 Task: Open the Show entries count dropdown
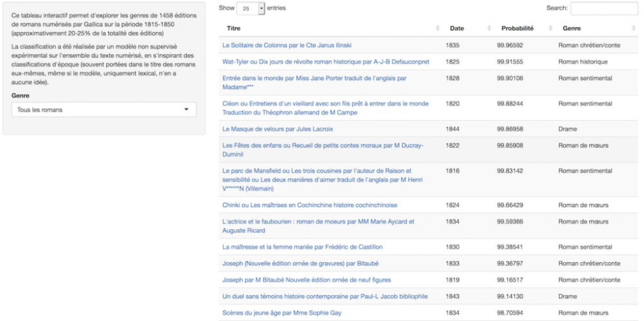coord(251,8)
